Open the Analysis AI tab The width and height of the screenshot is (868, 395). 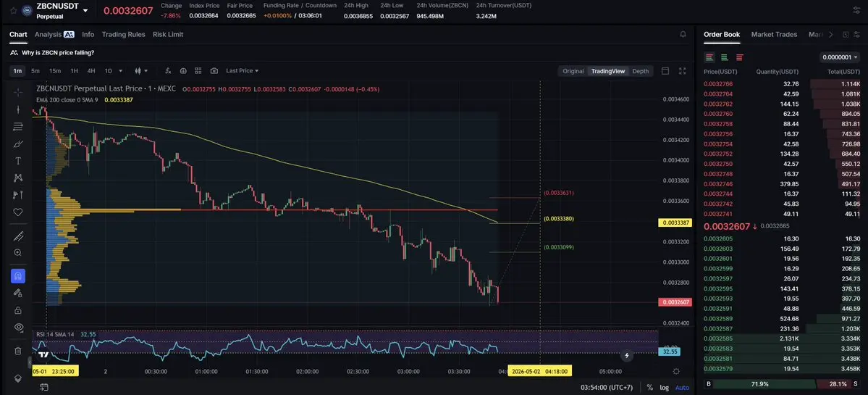(54, 34)
